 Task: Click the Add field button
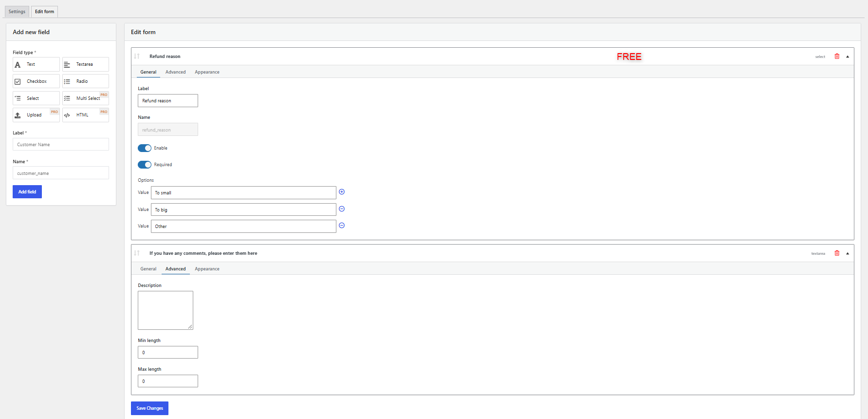click(27, 192)
